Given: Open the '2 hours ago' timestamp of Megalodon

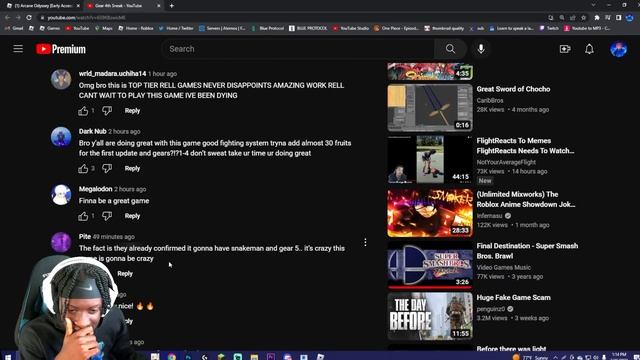Looking at the screenshot, I should 130,189.
